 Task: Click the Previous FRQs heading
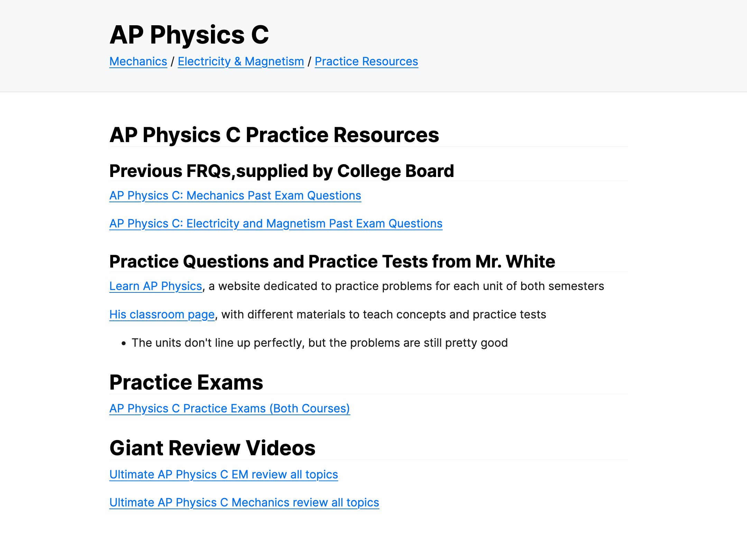[x=282, y=171]
